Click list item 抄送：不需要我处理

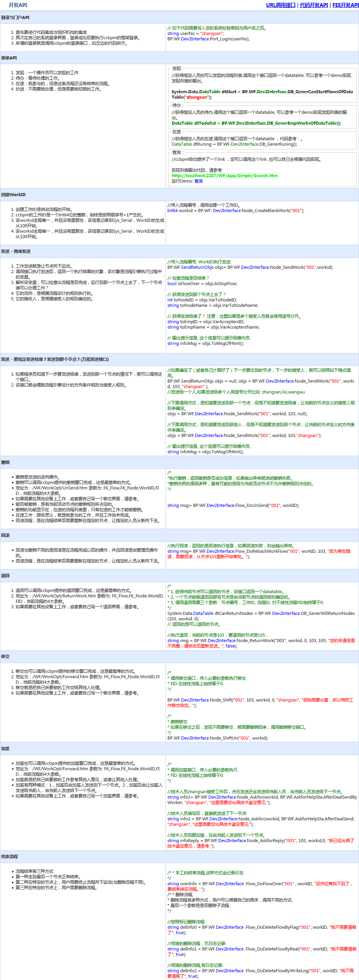[x=59, y=89]
